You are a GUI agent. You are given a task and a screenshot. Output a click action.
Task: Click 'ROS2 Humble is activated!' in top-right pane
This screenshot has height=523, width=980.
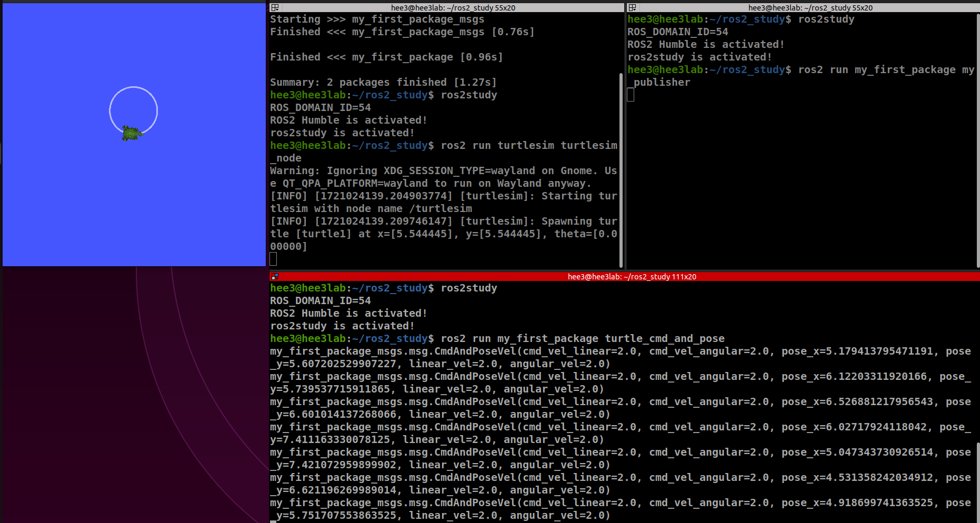(x=706, y=44)
